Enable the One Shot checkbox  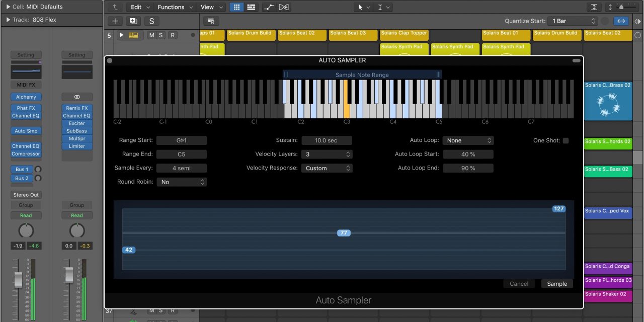(x=566, y=141)
